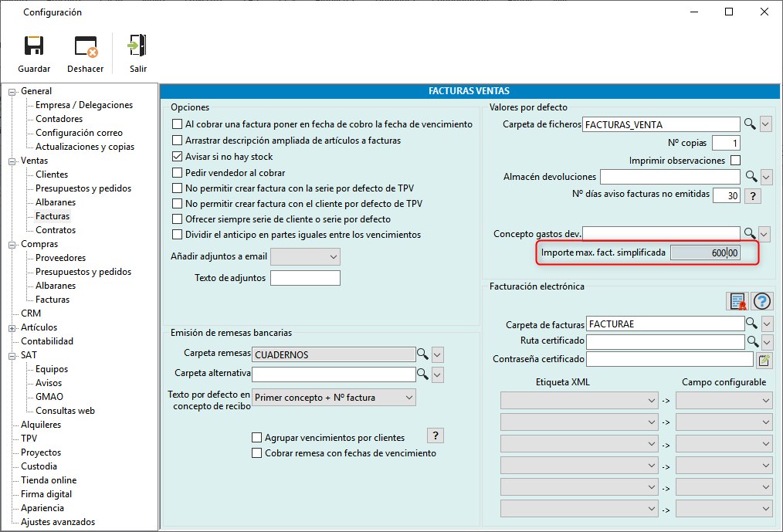Search Concepto gastos dev. with magnifier
Viewport: 783px width, 532px height.
[x=750, y=233]
